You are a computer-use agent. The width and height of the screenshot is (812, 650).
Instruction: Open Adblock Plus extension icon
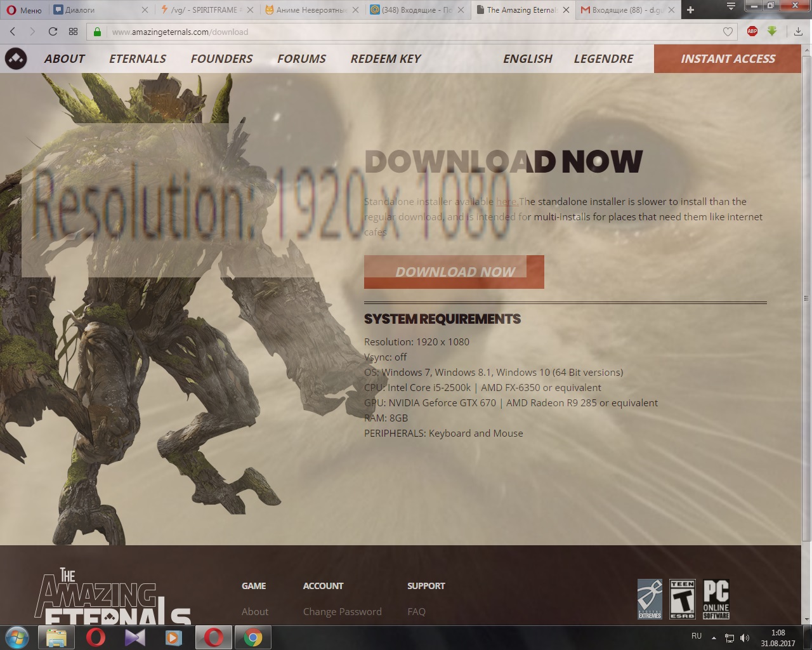(x=752, y=31)
